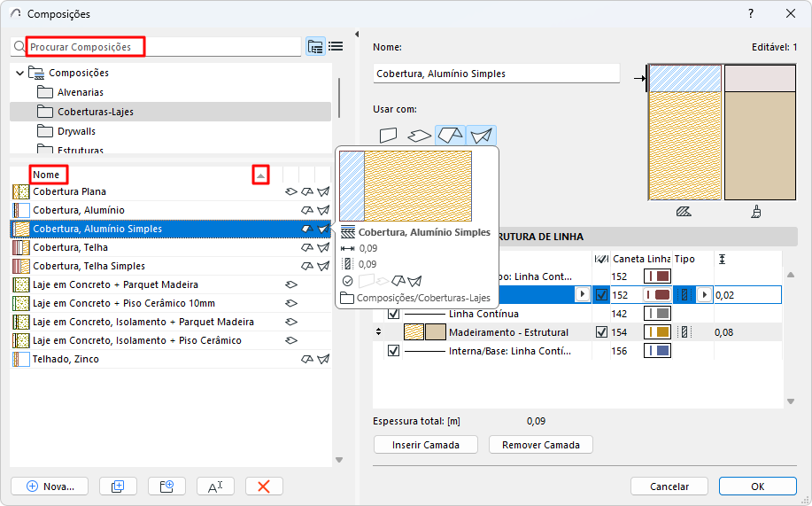Click the Inserir Camada button
The height and width of the screenshot is (506, 812).
(427, 445)
